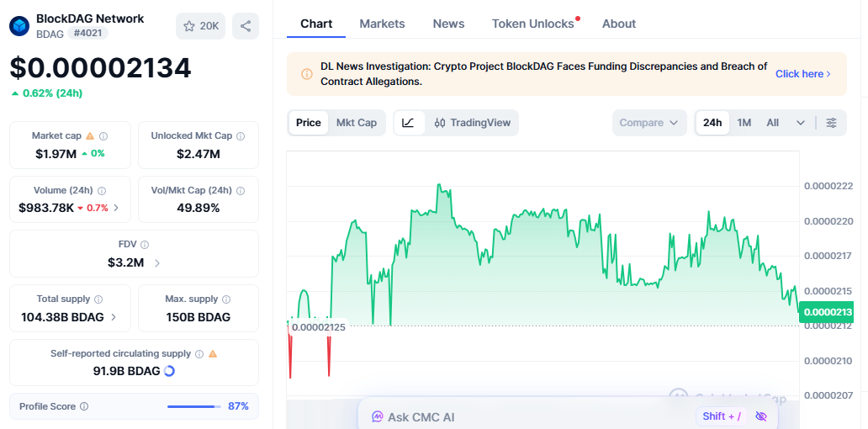
Task: Select Mkt Cap chart mode
Action: [x=357, y=123]
